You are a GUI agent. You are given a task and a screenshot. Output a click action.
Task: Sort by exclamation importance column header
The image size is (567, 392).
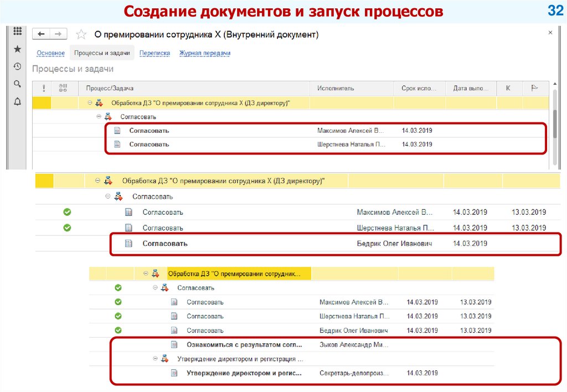pos(44,88)
